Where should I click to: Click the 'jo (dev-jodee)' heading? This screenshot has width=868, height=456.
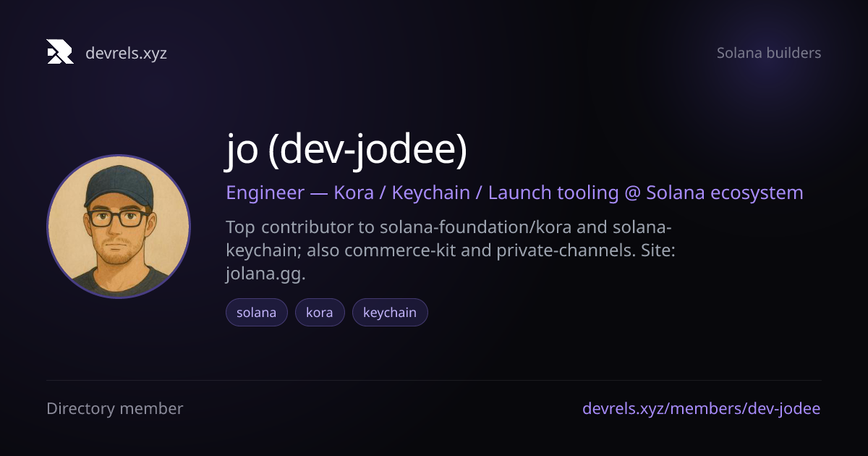pyautogui.click(x=346, y=151)
